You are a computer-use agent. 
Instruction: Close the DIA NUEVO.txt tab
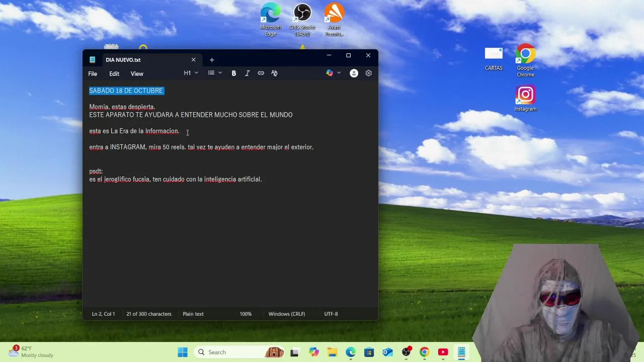[x=193, y=60]
